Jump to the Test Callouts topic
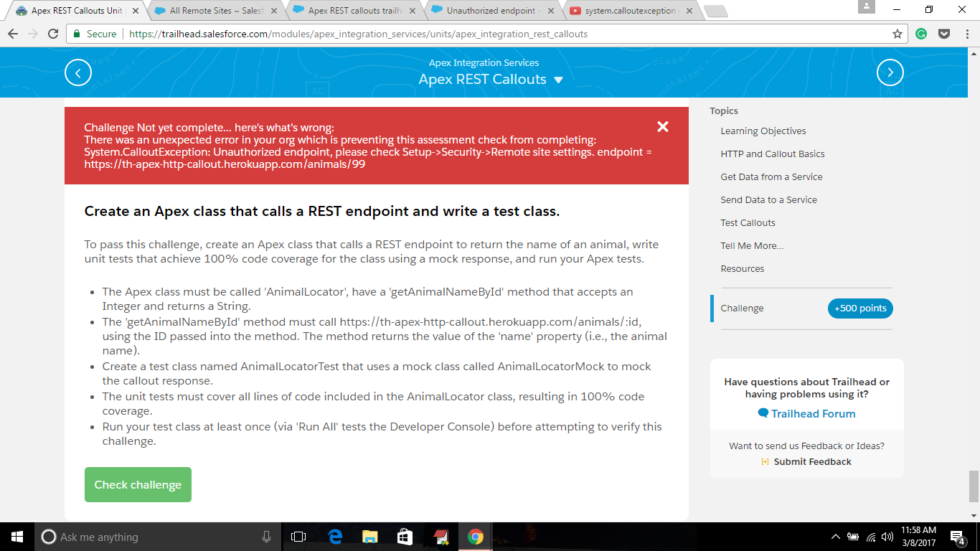 coord(748,223)
